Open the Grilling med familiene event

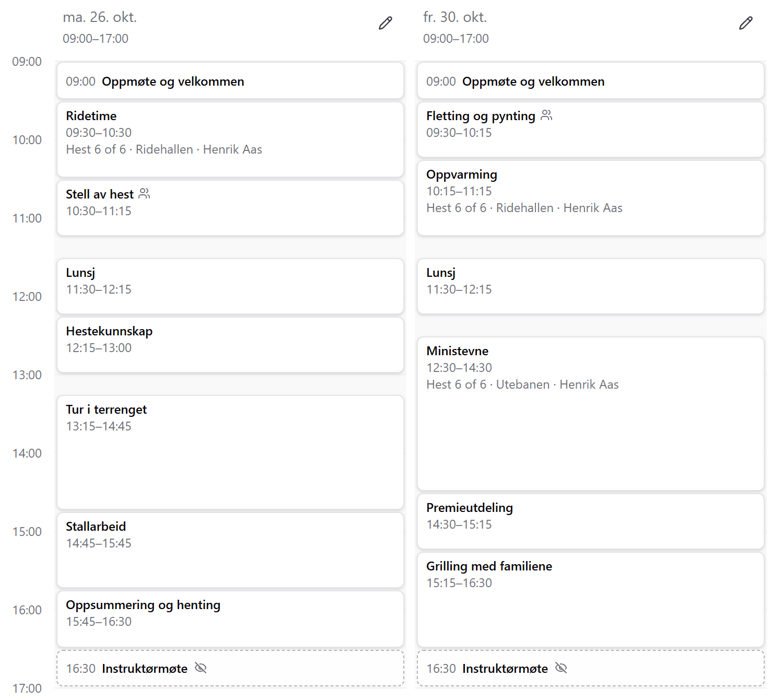pos(591,600)
